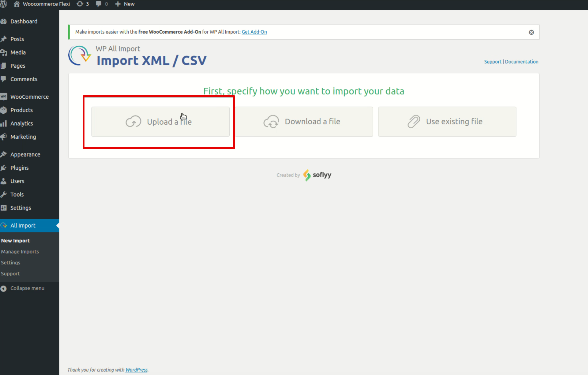Click the comments count 0
The image size is (588, 375).
106,4
